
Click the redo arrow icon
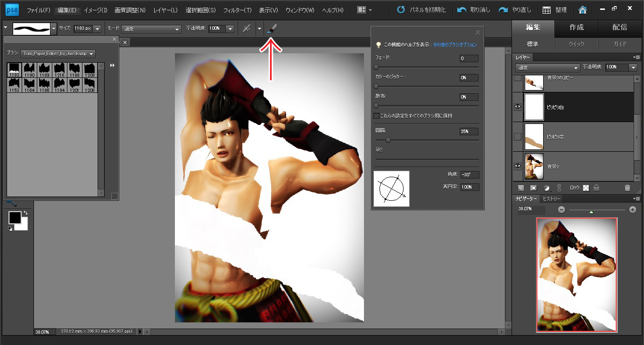[504, 10]
